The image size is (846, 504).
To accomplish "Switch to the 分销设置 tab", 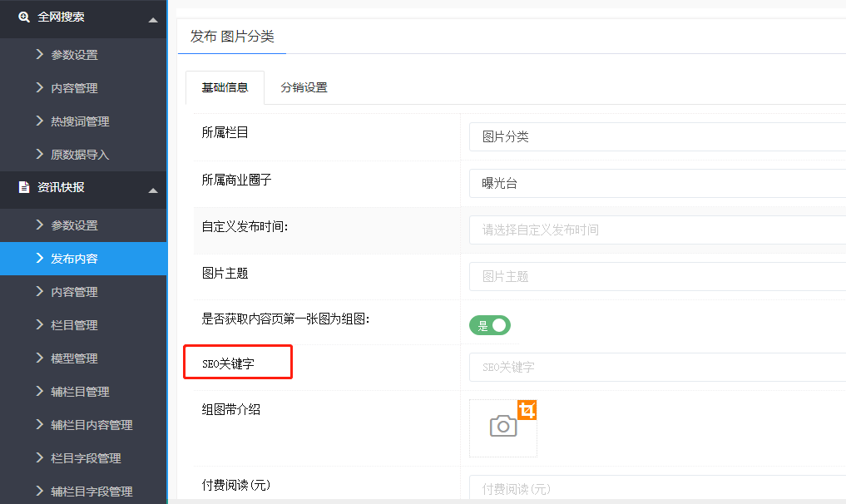I will point(304,88).
